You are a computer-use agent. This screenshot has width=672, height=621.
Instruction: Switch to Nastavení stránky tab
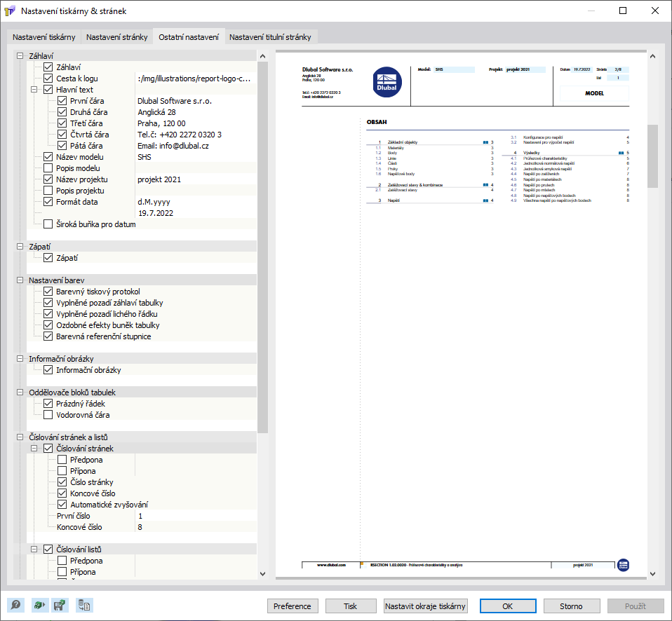pos(116,37)
